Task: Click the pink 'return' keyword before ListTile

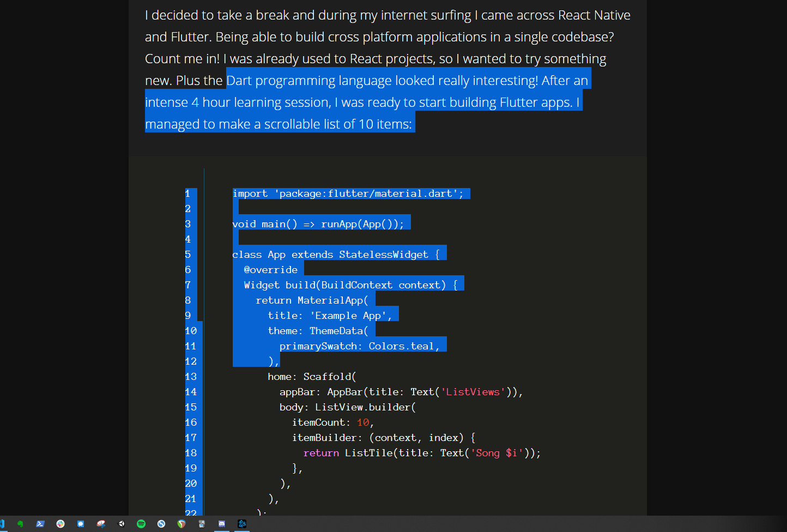Action: tap(321, 453)
